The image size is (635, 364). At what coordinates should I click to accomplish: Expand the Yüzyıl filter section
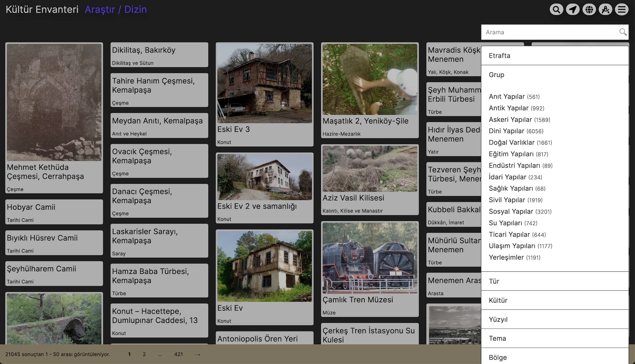555,319
